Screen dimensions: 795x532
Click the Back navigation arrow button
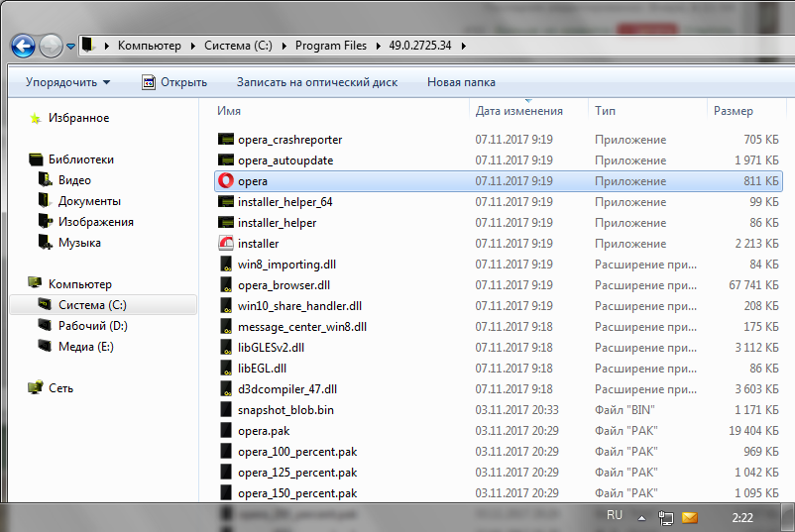click(x=23, y=46)
